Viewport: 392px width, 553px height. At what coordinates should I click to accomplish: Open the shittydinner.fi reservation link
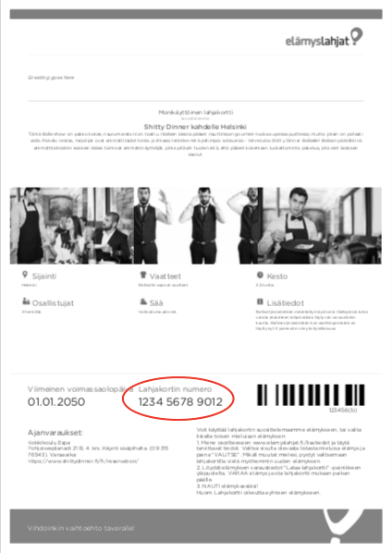coord(83,461)
